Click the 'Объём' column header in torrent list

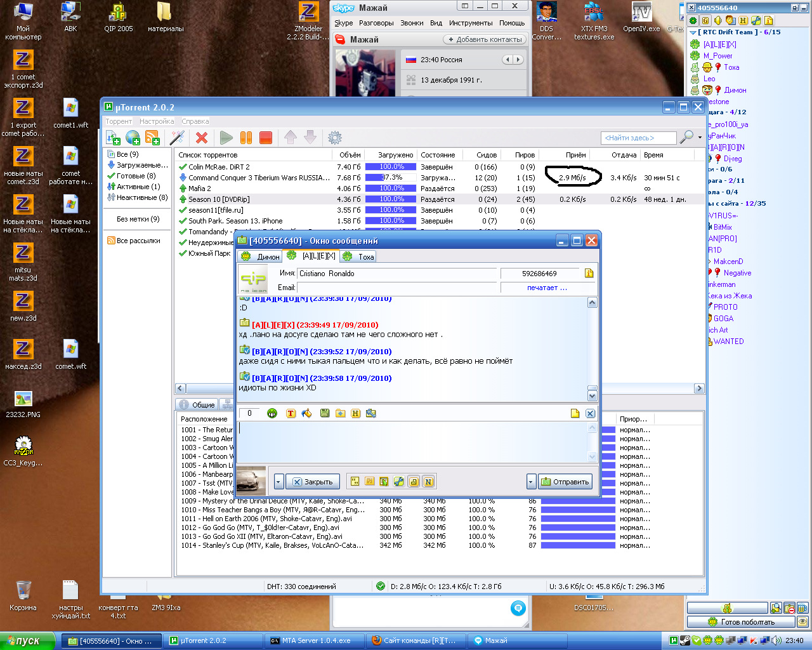click(x=350, y=155)
